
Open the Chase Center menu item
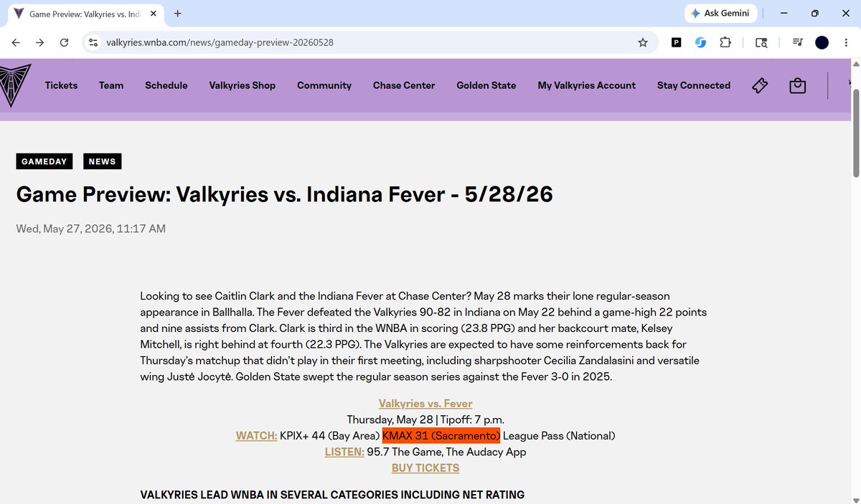404,85
